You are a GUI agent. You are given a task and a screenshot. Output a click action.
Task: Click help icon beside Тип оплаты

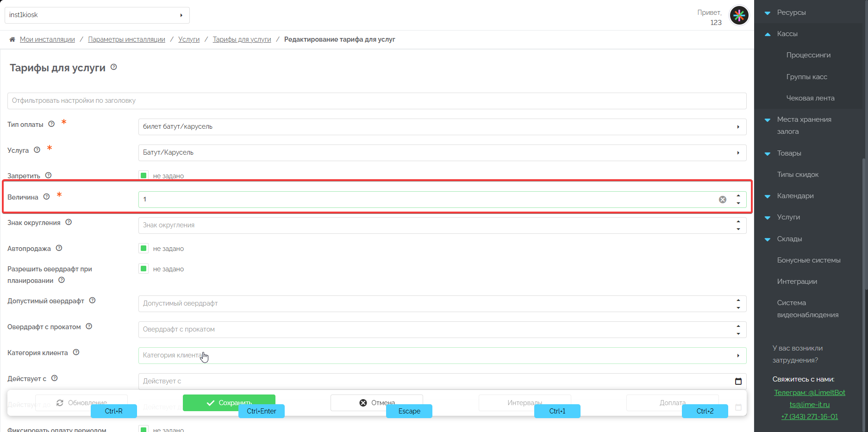tap(51, 124)
